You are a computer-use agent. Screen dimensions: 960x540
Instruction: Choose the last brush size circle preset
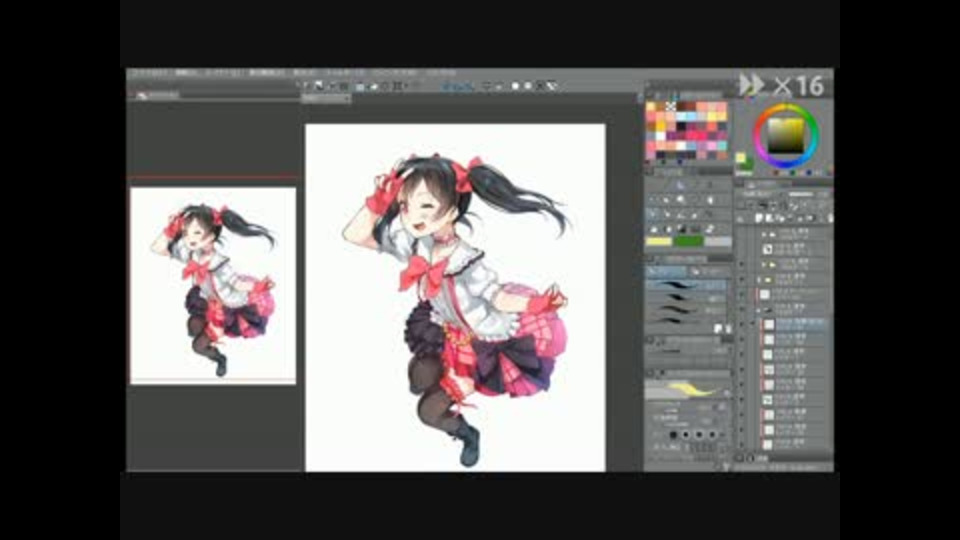[712, 435]
